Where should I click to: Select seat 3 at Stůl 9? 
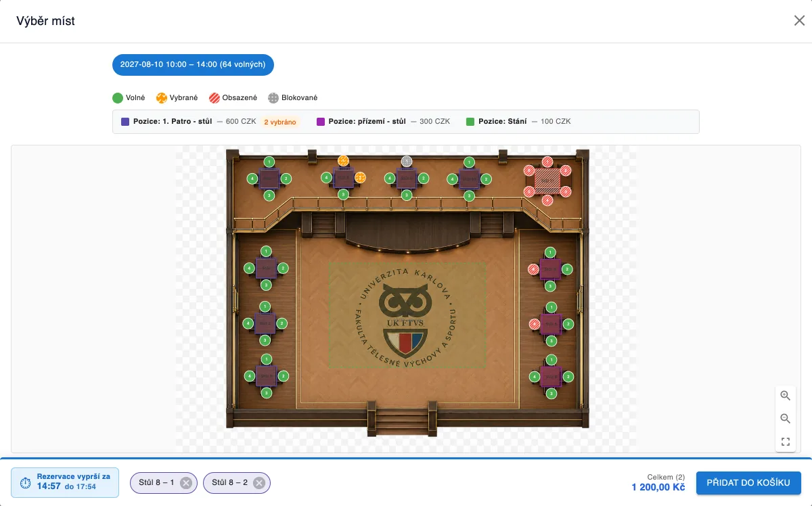pos(407,195)
